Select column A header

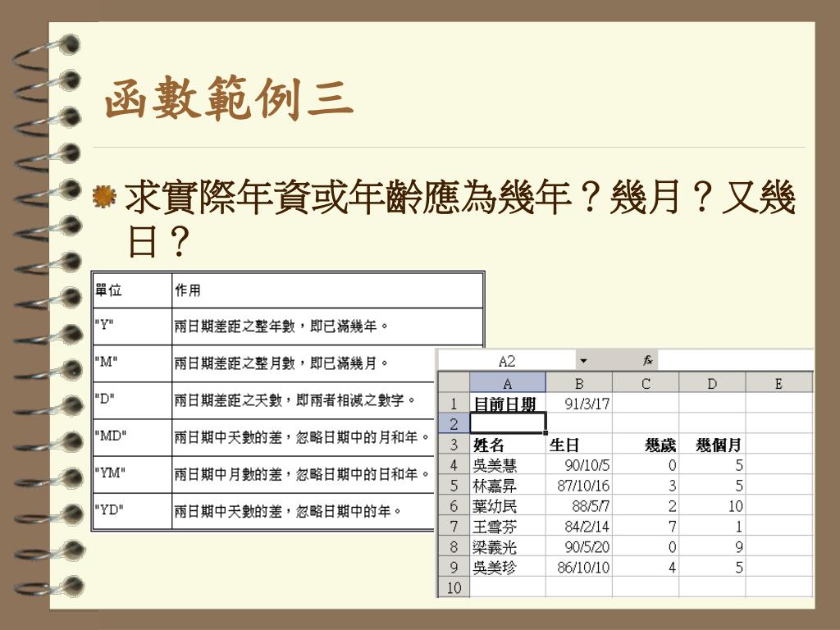[508, 384]
